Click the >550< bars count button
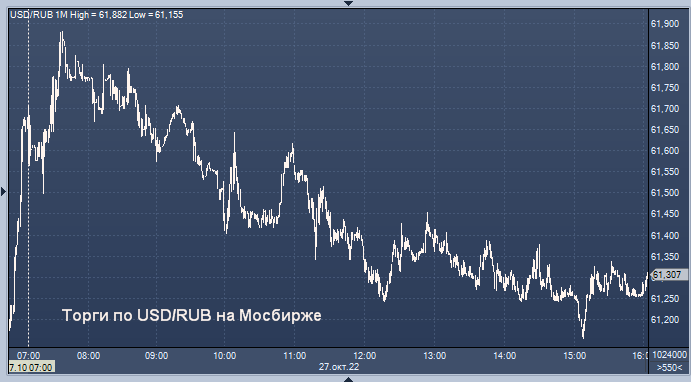The width and height of the screenshot is (691, 382). [x=669, y=367]
